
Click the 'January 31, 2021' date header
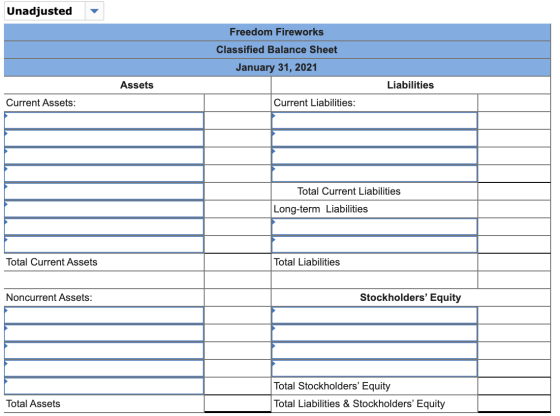(x=276, y=67)
